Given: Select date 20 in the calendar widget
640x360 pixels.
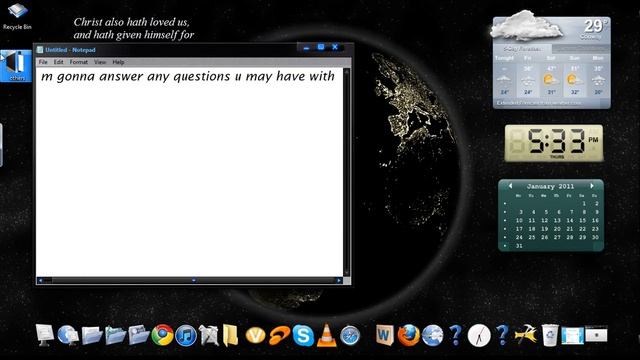Looking at the screenshot, I should click(557, 229).
